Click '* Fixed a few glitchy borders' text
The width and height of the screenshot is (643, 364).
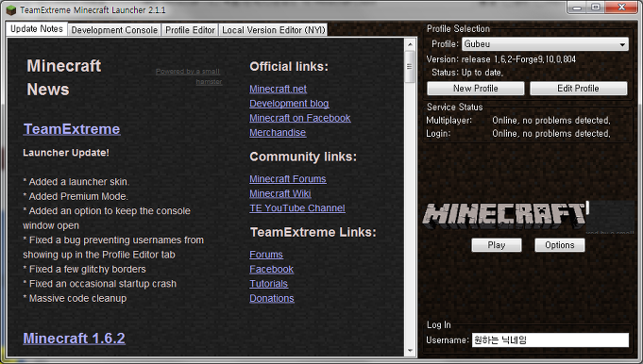[84, 270]
